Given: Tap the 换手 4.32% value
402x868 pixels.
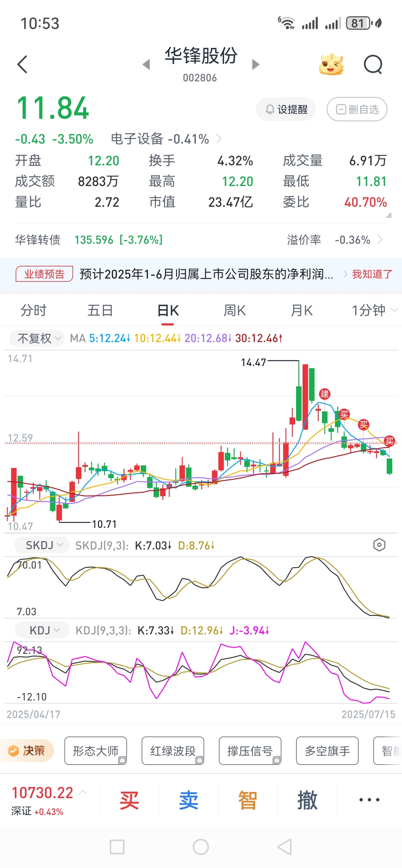Looking at the screenshot, I should pyautogui.click(x=235, y=161).
